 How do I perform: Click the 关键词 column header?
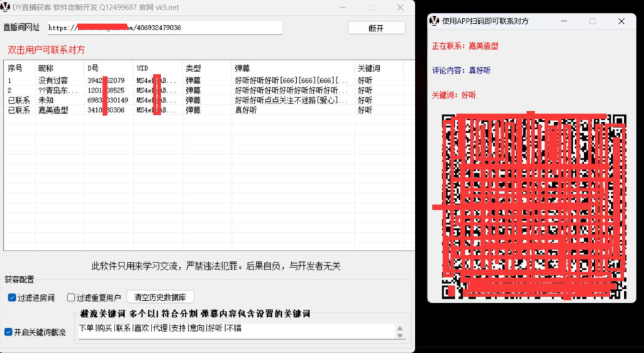tap(379, 68)
